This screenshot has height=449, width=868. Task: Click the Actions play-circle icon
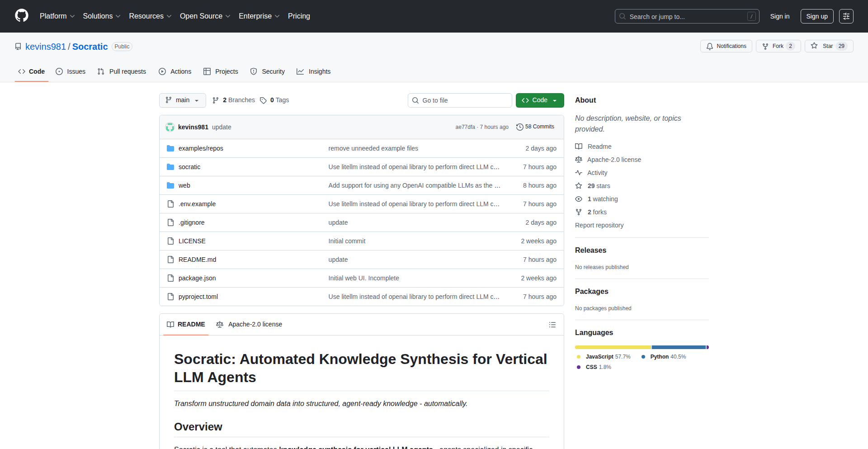(162, 71)
